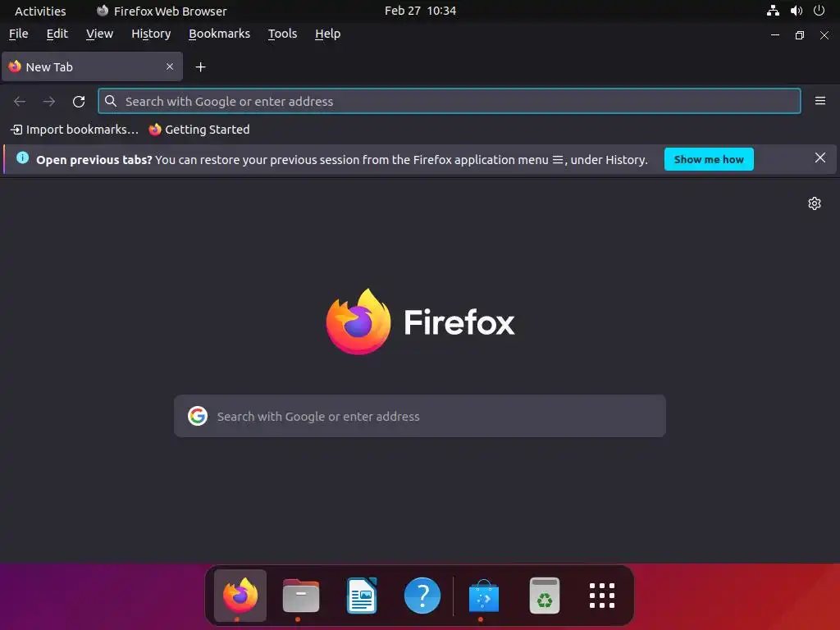Go back one page

(20, 101)
